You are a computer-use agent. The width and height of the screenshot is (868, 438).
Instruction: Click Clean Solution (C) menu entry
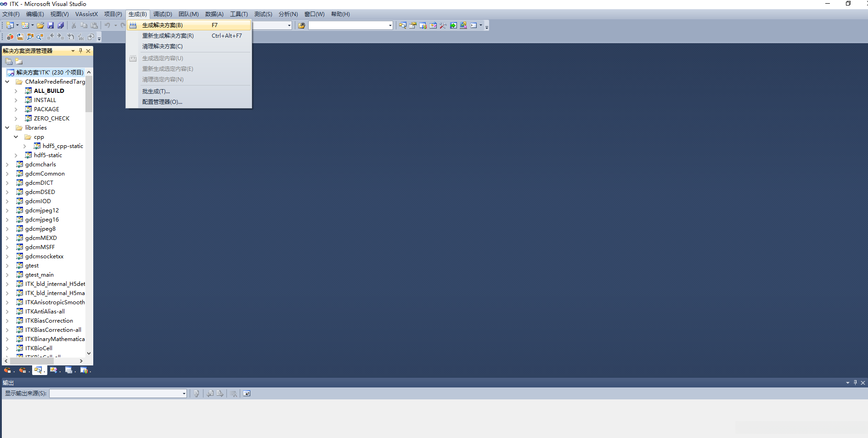coord(189,46)
